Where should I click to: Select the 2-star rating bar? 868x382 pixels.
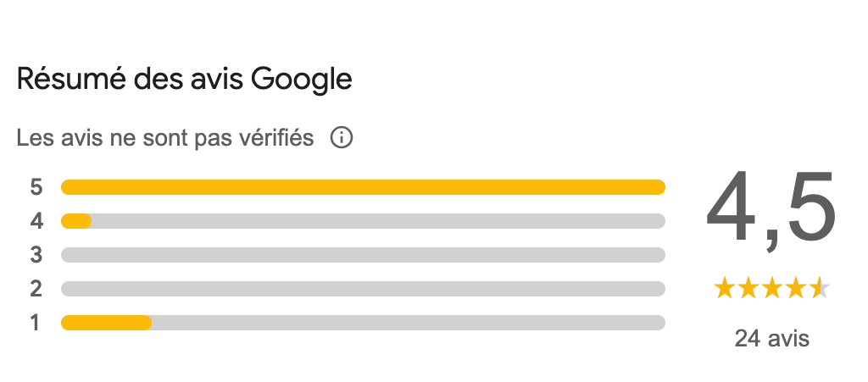pos(363,289)
